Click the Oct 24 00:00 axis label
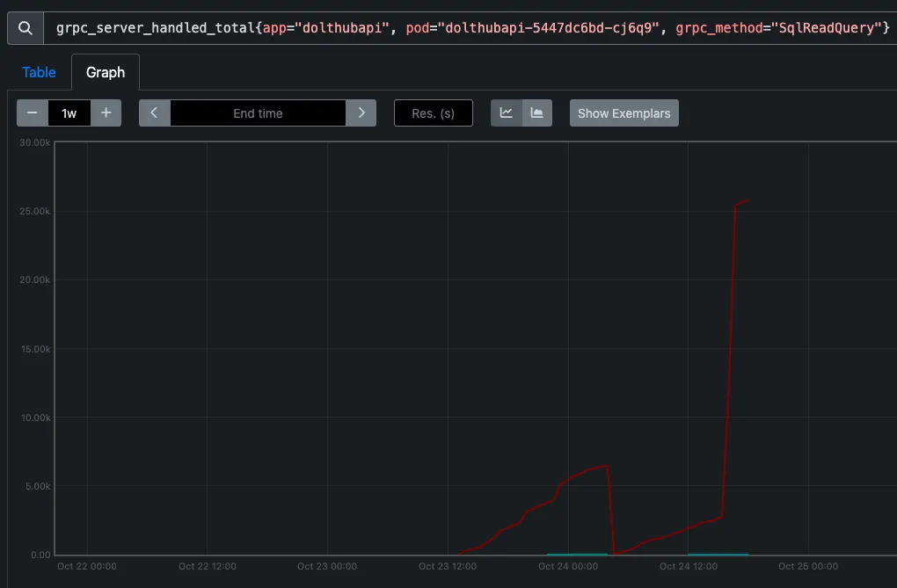The height and width of the screenshot is (588, 897). [568, 567]
